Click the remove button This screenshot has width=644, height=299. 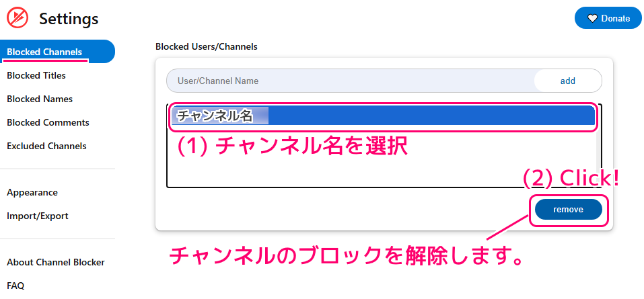point(569,210)
